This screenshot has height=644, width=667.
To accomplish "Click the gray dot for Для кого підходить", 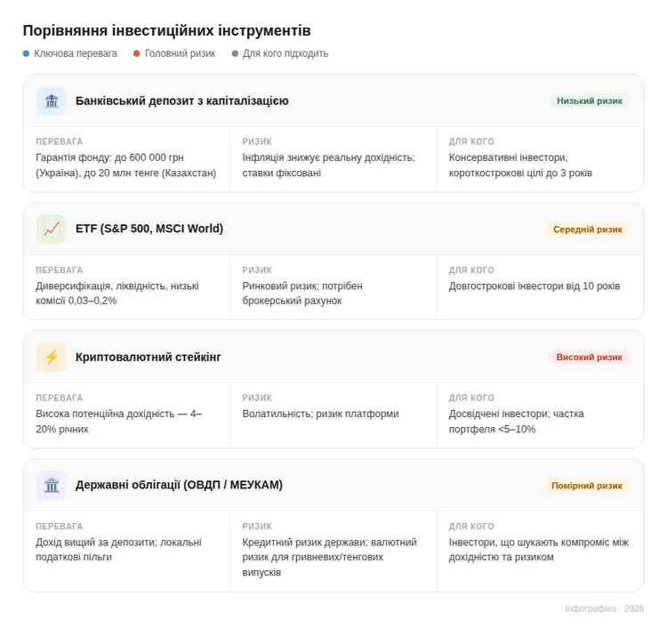I will (x=235, y=53).
